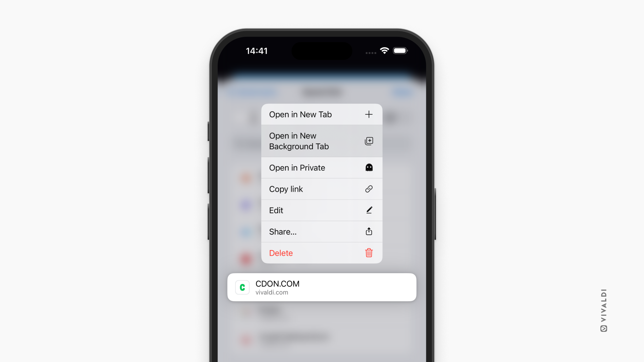The image size is (644, 362).
Task: Click the red trash Delete icon
Action: click(x=369, y=253)
